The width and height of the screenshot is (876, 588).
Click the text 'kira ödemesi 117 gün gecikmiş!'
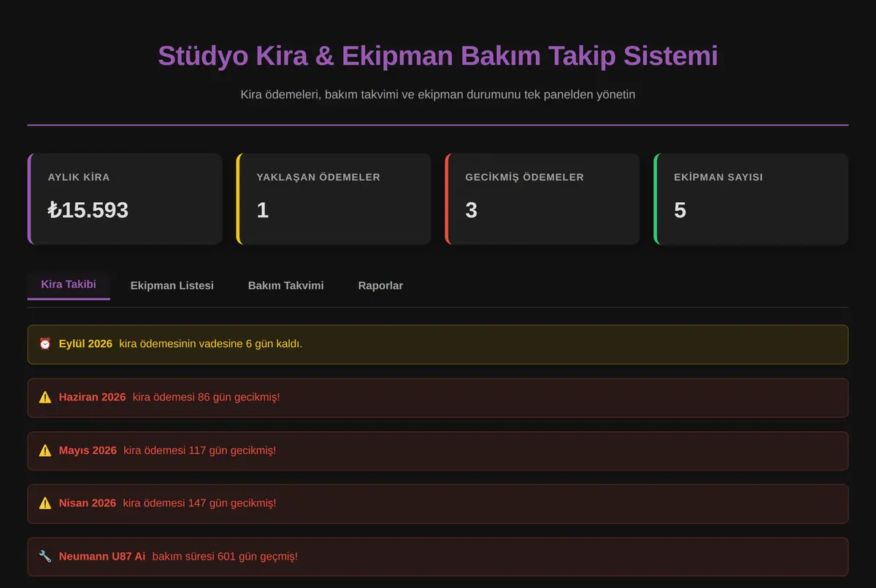(200, 450)
